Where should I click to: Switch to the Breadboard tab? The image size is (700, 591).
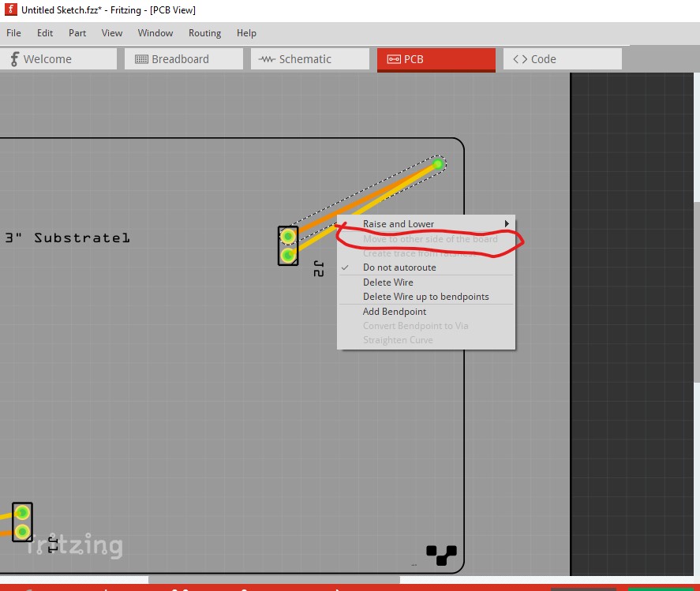point(184,59)
